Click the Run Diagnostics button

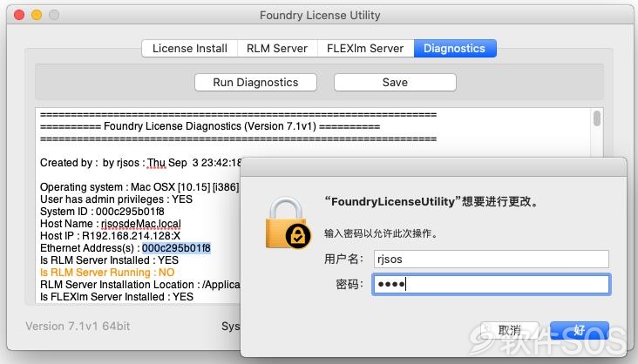click(x=255, y=83)
